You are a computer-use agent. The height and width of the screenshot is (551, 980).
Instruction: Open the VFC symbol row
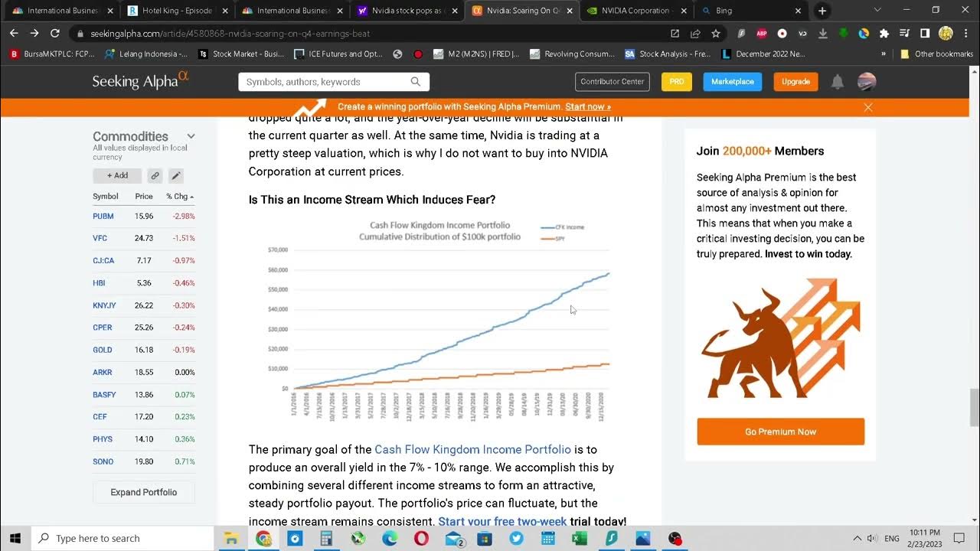(x=144, y=239)
